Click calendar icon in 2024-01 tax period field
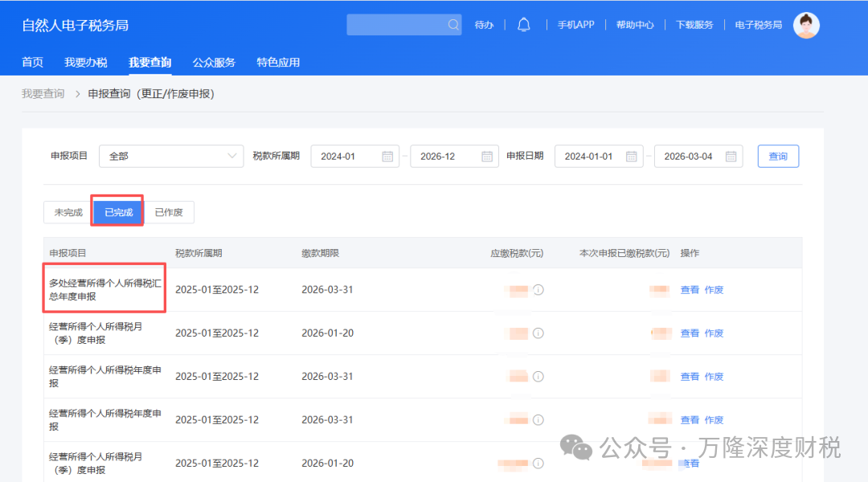This screenshot has width=868, height=482. (x=387, y=157)
